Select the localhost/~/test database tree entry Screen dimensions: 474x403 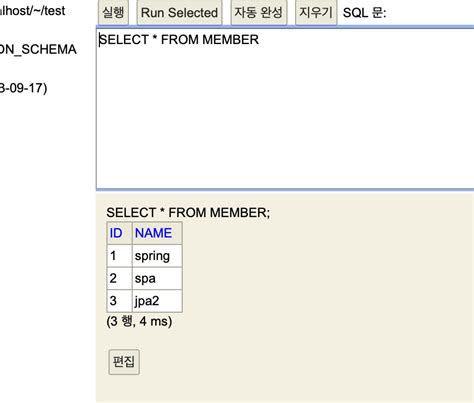pyautogui.click(x=33, y=11)
